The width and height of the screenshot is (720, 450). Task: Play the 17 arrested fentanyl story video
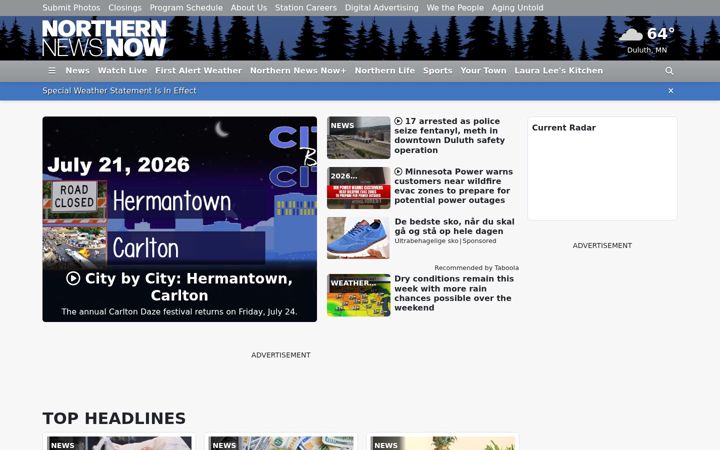click(398, 121)
